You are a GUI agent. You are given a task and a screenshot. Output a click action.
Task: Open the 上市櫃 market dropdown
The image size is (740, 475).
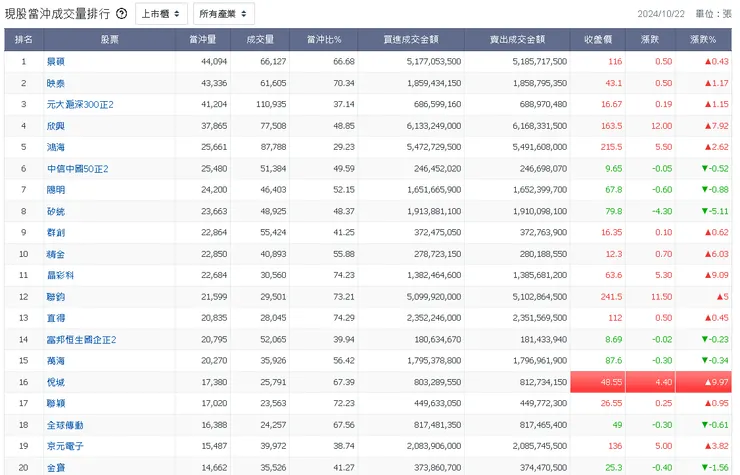click(x=161, y=14)
